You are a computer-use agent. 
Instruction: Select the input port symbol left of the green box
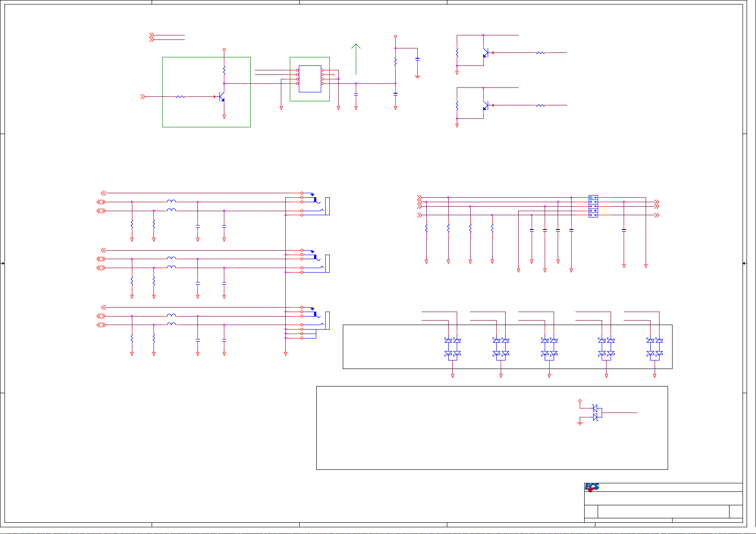pos(143,96)
